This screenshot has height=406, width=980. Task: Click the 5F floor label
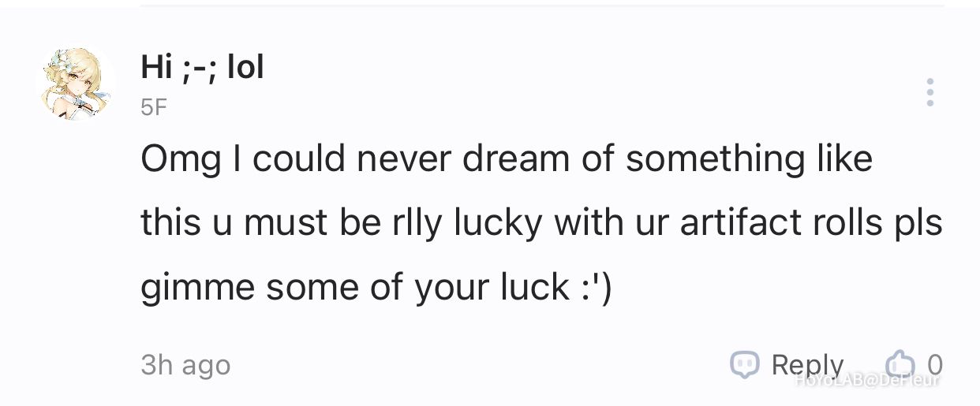(154, 107)
